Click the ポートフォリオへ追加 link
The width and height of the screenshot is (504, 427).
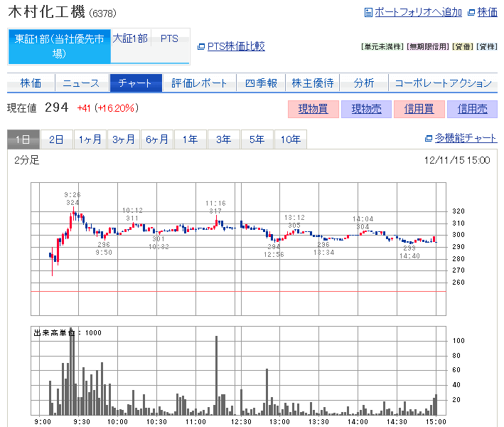tap(417, 12)
